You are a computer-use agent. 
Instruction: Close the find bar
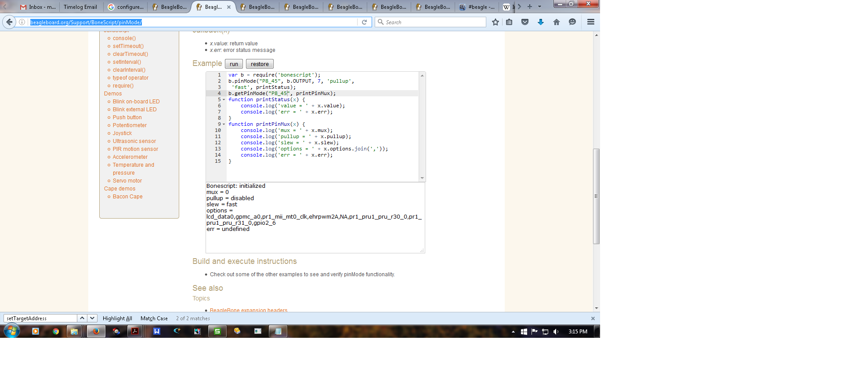593,318
